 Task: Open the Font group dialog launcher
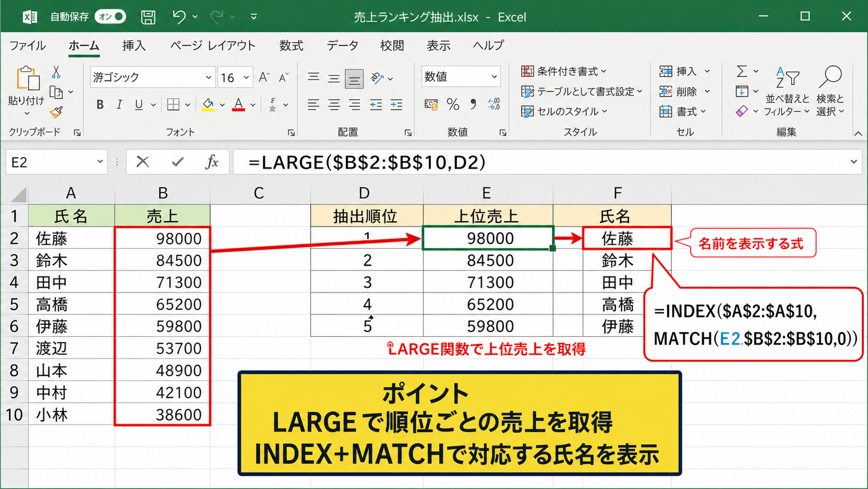tap(291, 133)
